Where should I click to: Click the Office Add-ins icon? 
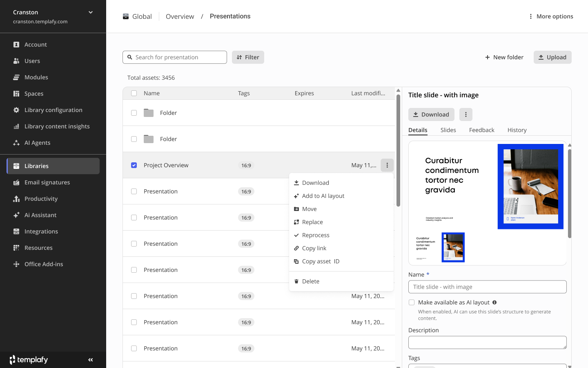point(16,264)
